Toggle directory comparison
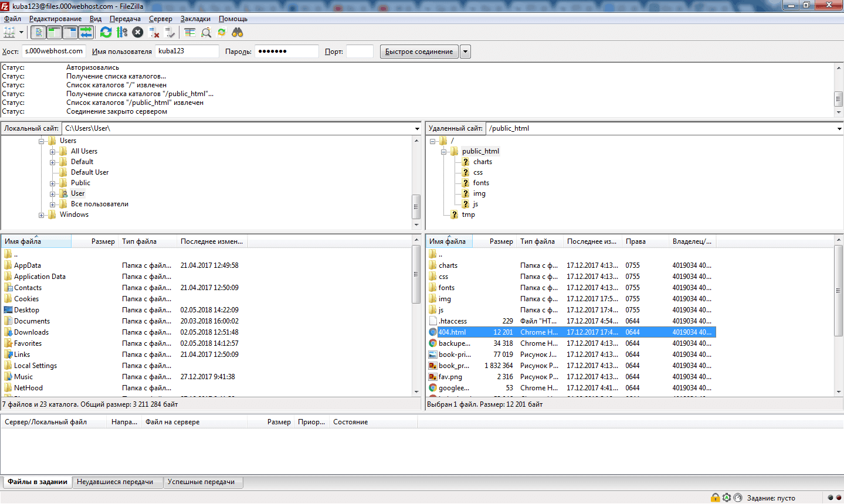This screenshot has height=504, width=844. pos(206,32)
